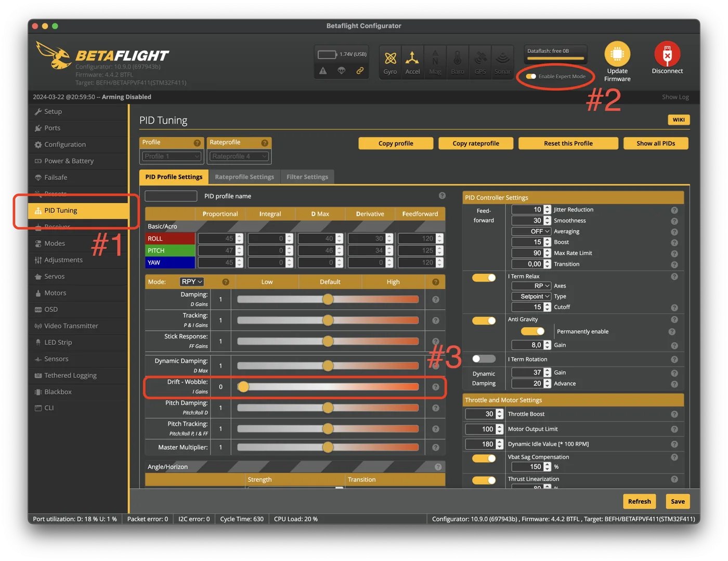The width and height of the screenshot is (728, 561).
Task: Click the Drift - Wobble slider handle
Action: point(243,387)
